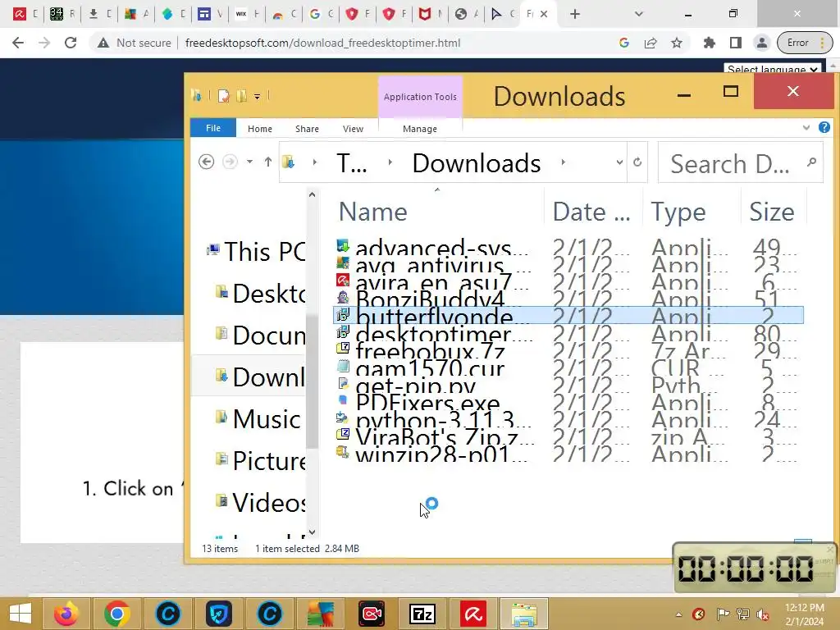
Task: Open the File menu in Explorer
Action: 212,128
